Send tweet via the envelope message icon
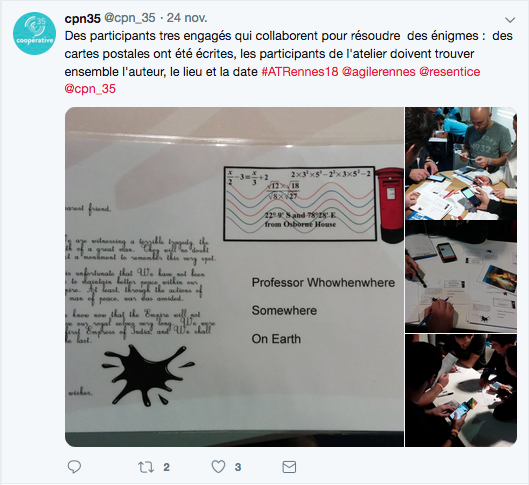529x485 pixels. pyautogui.click(x=289, y=467)
